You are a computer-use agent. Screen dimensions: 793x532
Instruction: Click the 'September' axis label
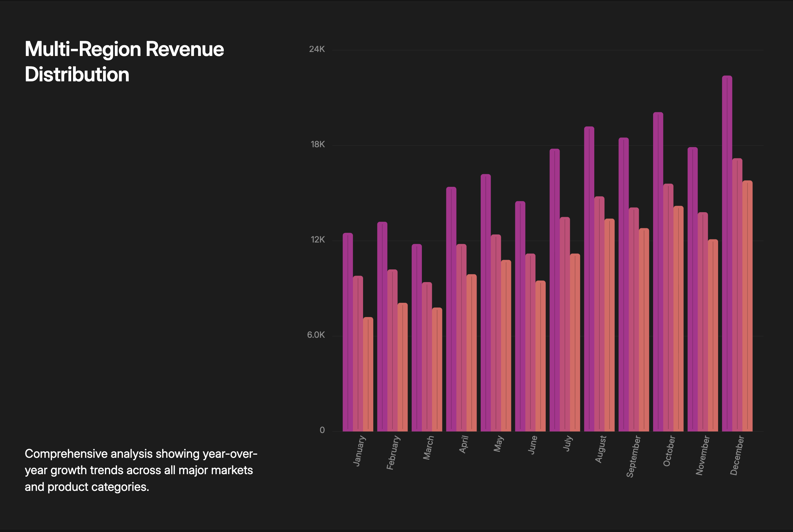coord(633,456)
